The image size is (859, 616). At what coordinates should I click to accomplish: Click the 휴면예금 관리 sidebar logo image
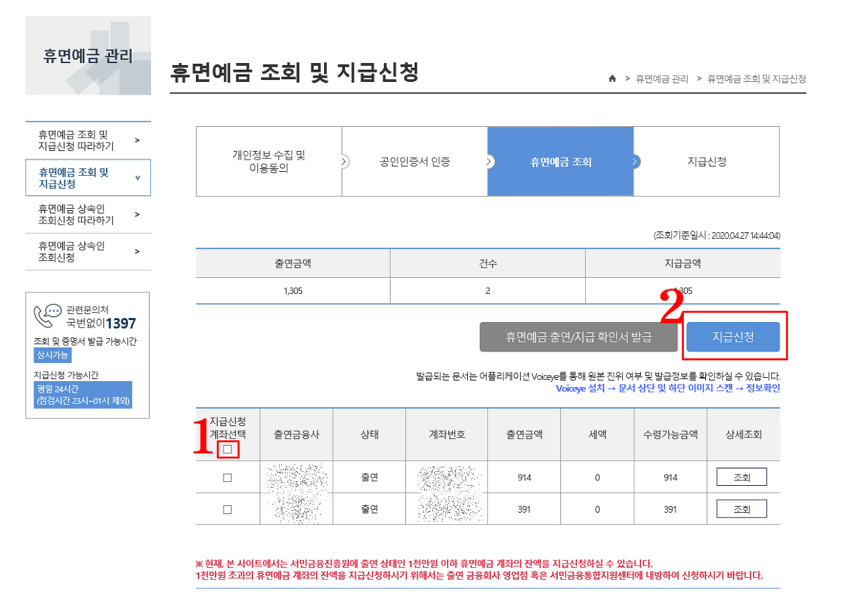(88, 55)
